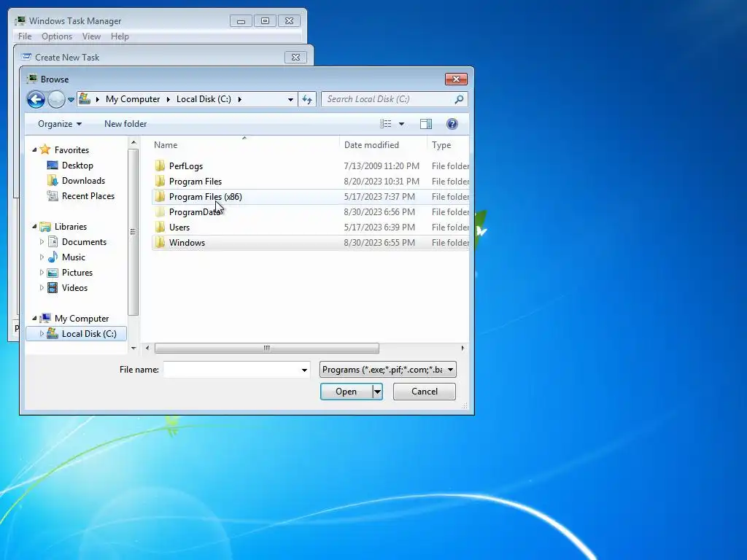Screen dimensions: 747x560
Task: Open View menu in Windows Task Manager
Action: tap(91, 36)
